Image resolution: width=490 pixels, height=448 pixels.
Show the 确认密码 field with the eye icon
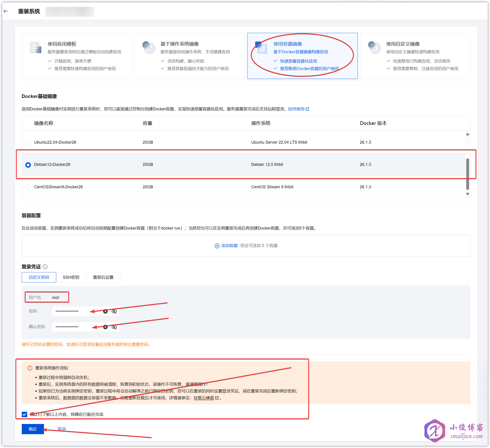114,327
